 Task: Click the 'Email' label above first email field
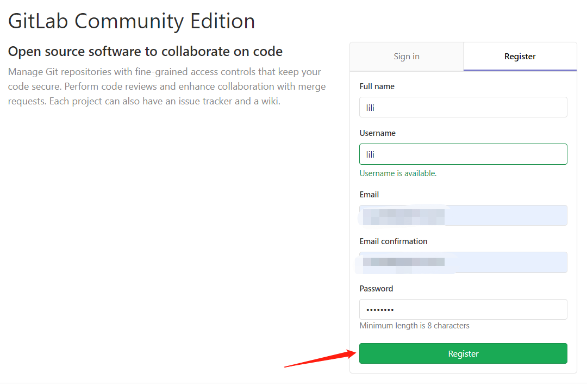click(369, 195)
